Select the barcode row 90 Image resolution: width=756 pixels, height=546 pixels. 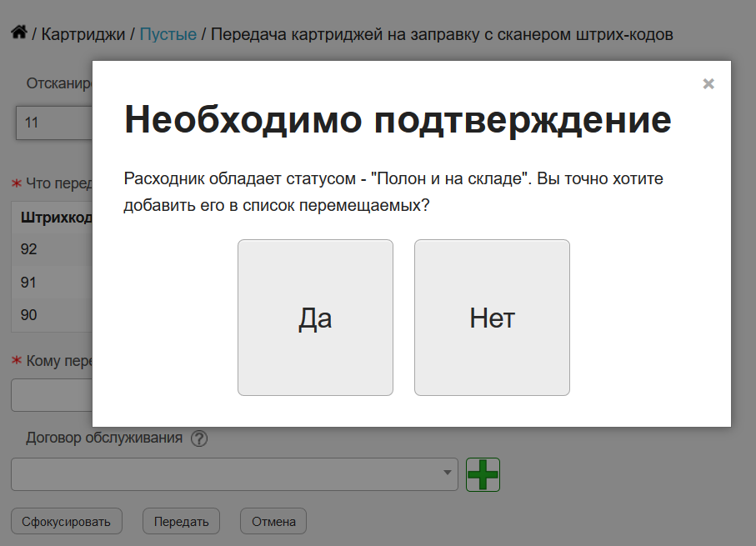pyautogui.click(x=52, y=315)
